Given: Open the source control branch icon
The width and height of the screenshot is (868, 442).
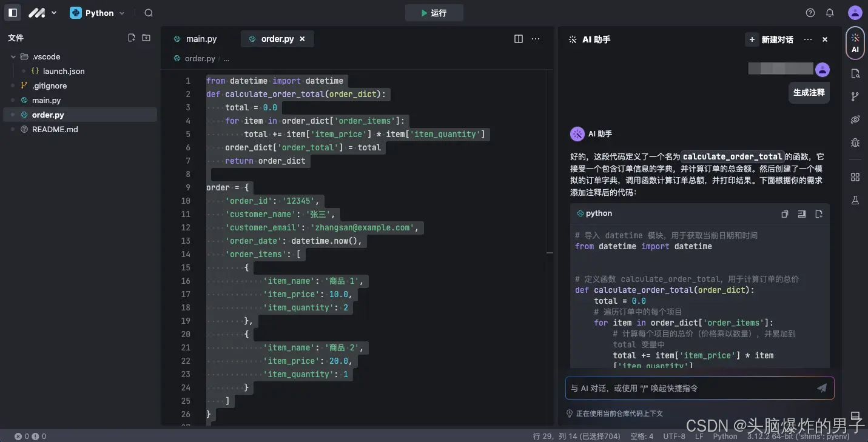Looking at the screenshot, I should point(855,96).
